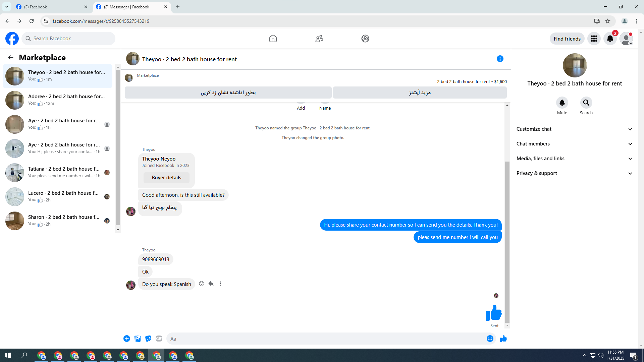The height and width of the screenshot is (362, 644).
Task: Open the taskbar clock showing 11:55 PM
Action: pyautogui.click(x=615, y=355)
